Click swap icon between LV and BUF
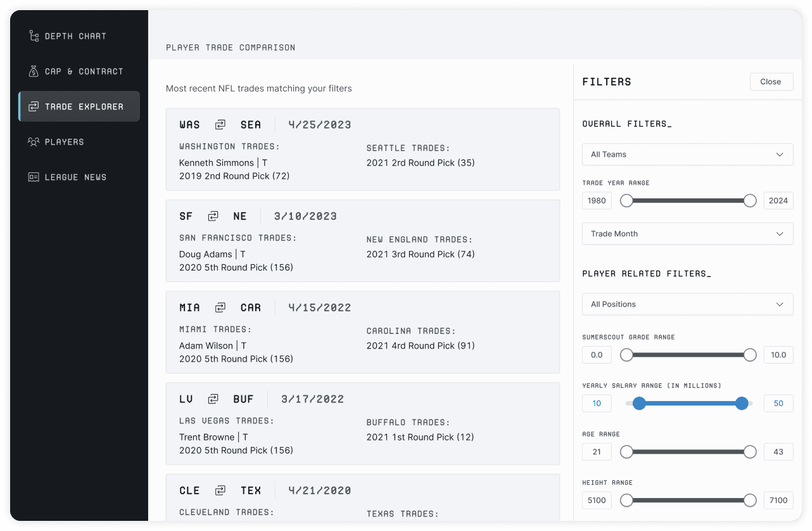 click(x=213, y=399)
